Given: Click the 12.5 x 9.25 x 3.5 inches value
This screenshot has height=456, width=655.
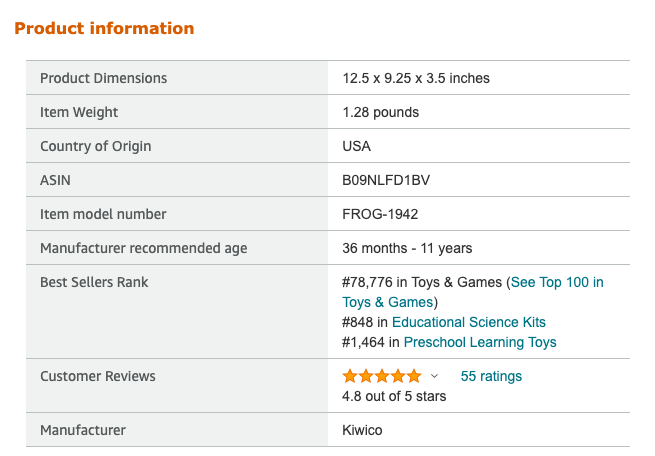Looking at the screenshot, I should 416,78.
